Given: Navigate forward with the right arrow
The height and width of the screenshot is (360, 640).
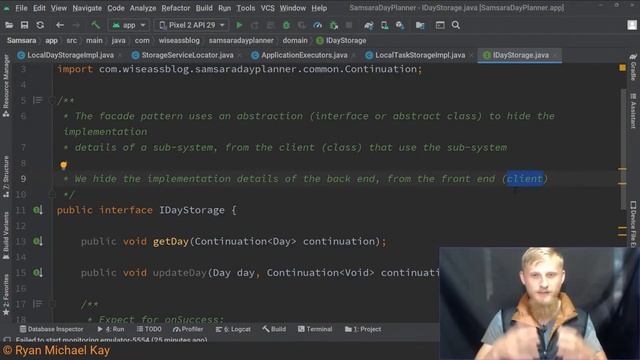Looking at the screenshot, I should point(76,25).
